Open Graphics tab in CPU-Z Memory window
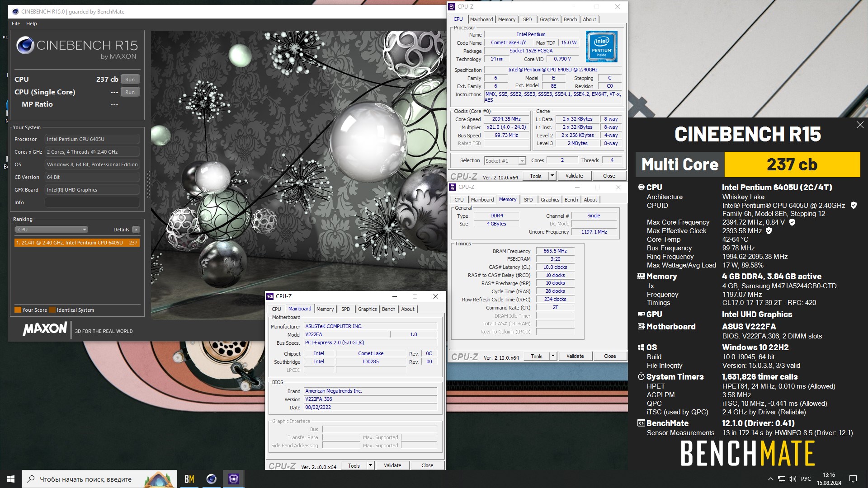 550,200
